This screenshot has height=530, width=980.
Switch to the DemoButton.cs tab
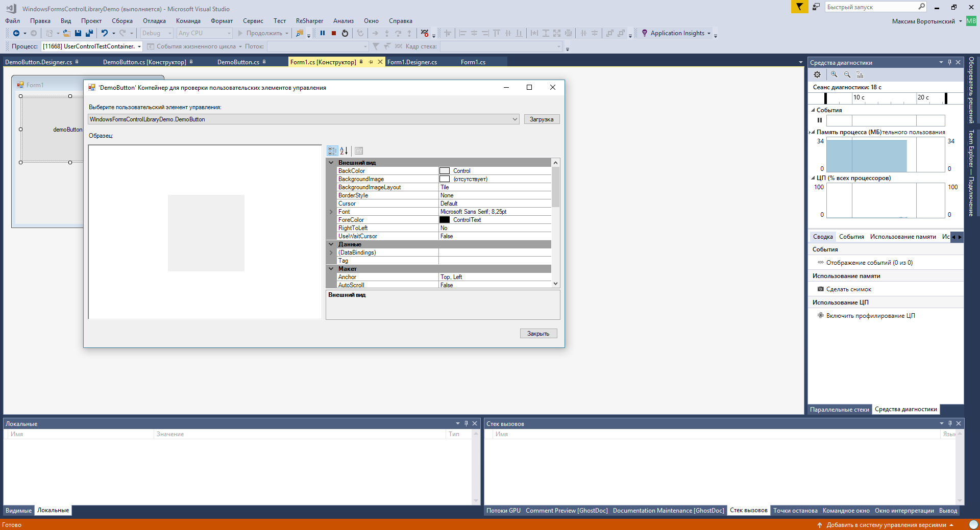(x=238, y=62)
